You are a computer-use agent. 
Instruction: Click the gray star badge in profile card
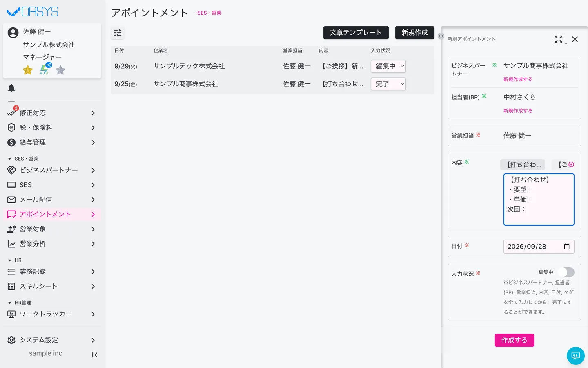tap(60, 70)
